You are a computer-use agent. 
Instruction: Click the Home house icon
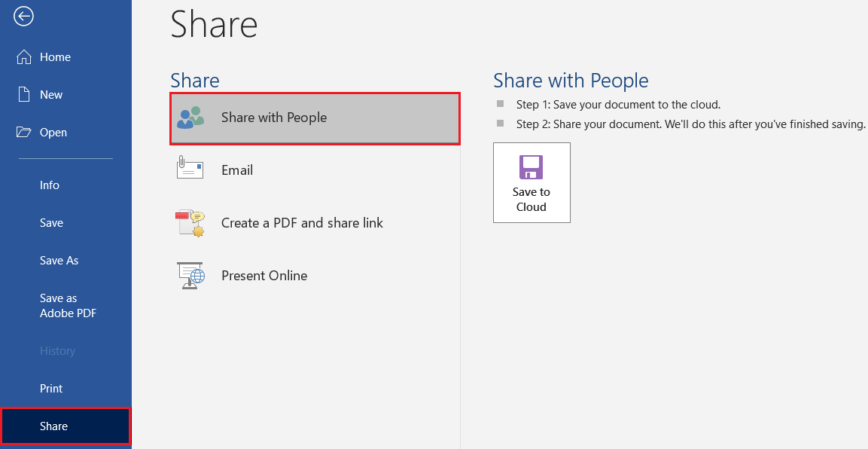coord(24,57)
